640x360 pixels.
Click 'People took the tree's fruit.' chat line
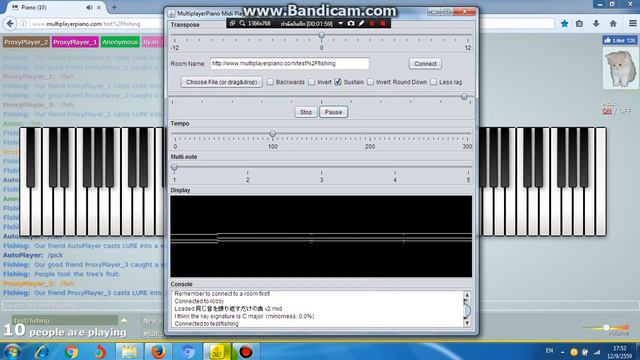coord(77,274)
